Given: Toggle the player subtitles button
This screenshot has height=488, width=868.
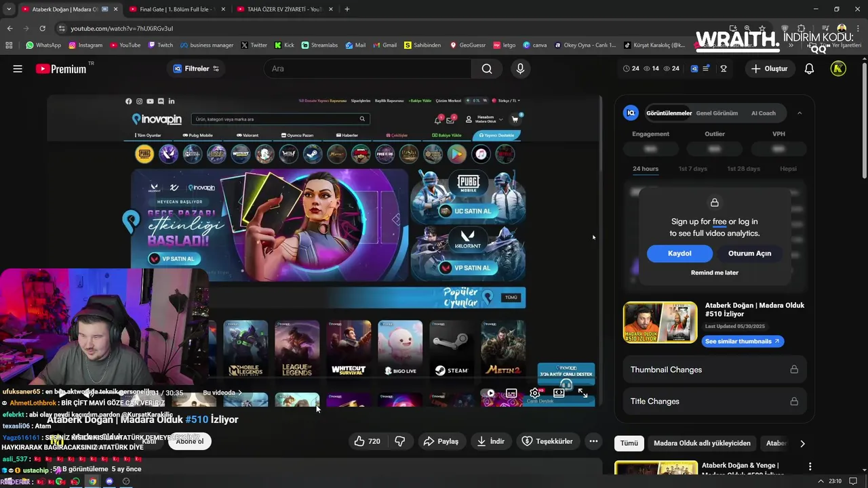Looking at the screenshot, I should point(511,392).
